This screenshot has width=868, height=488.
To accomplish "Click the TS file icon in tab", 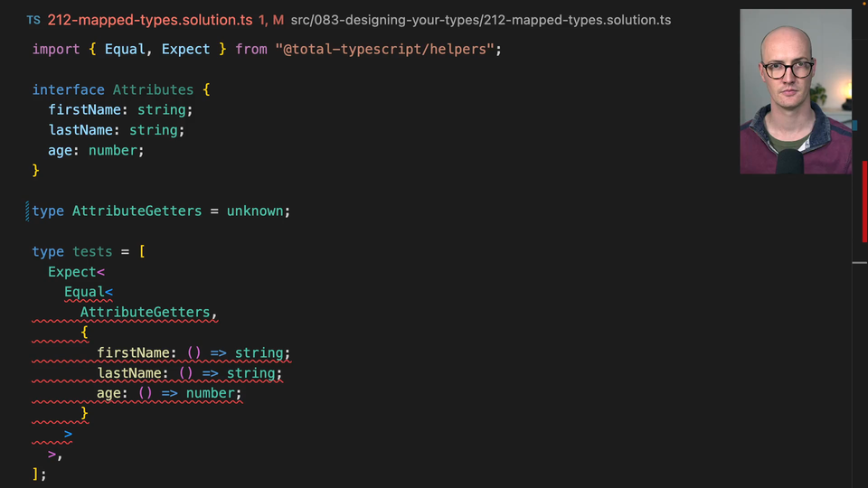I will click(x=33, y=20).
